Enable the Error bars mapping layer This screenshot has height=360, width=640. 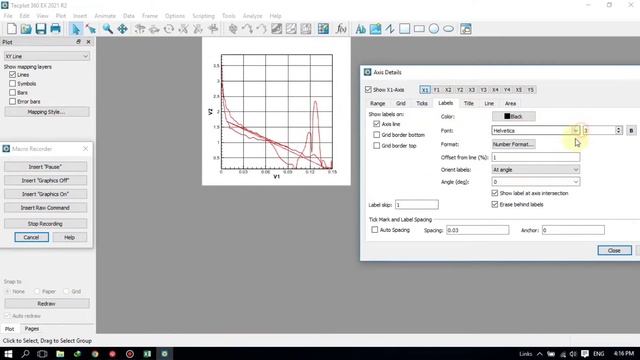(12, 101)
